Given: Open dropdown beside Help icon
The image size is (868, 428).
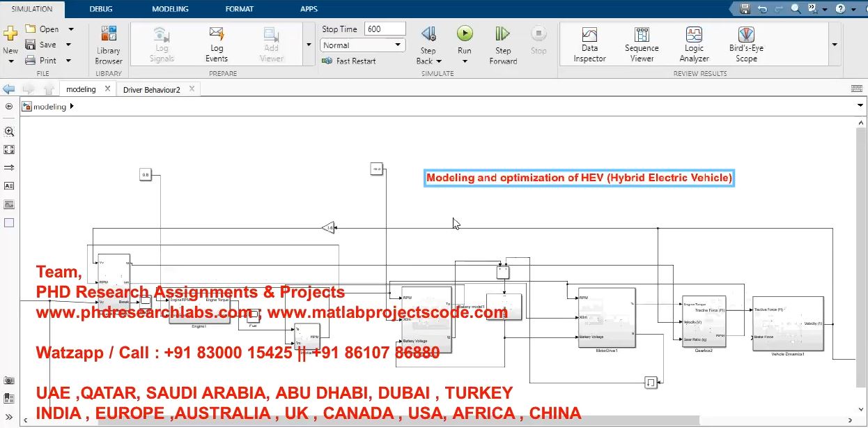Looking at the screenshot, I should pos(852,9).
